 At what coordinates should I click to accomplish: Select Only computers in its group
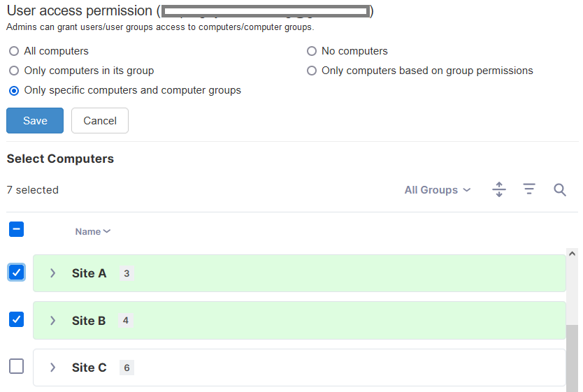pyautogui.click(x=14, y=71)
